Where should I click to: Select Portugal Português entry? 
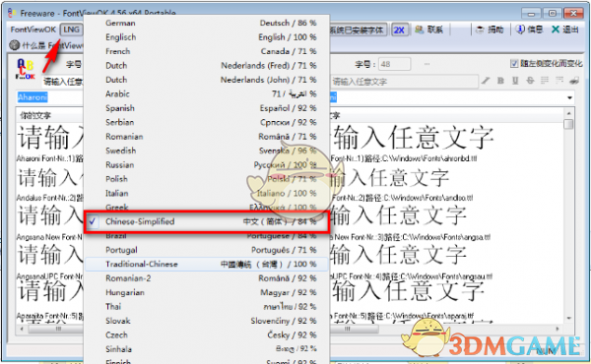pyautogui.click(x=207, y=250)
